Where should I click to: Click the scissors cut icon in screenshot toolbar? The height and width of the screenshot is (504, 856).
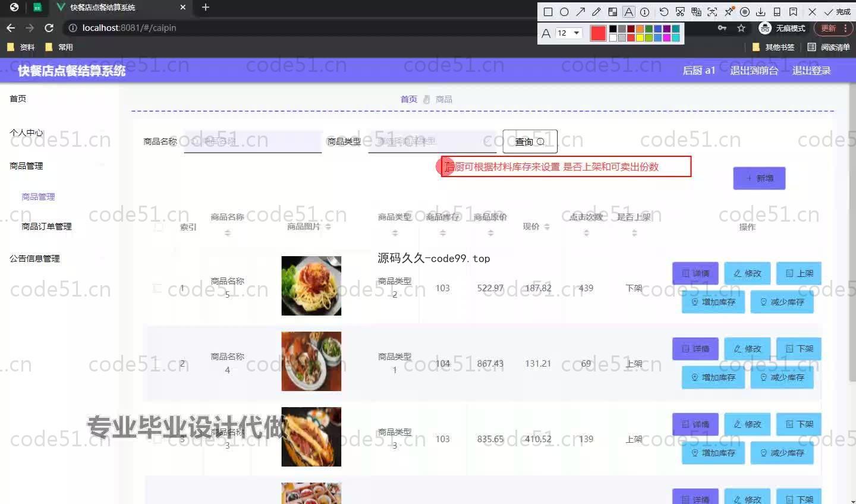(x=680, y=12)
